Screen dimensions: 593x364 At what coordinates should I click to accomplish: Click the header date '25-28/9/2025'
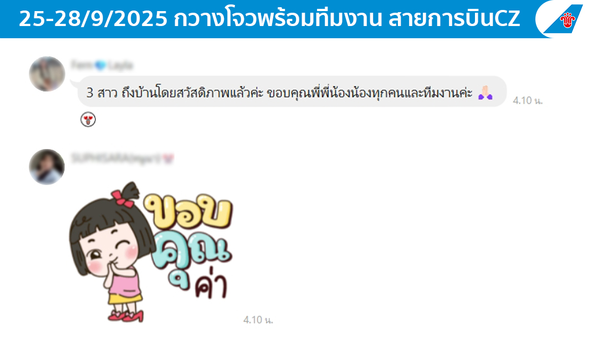pyautogui.click(x=93, y=18)
